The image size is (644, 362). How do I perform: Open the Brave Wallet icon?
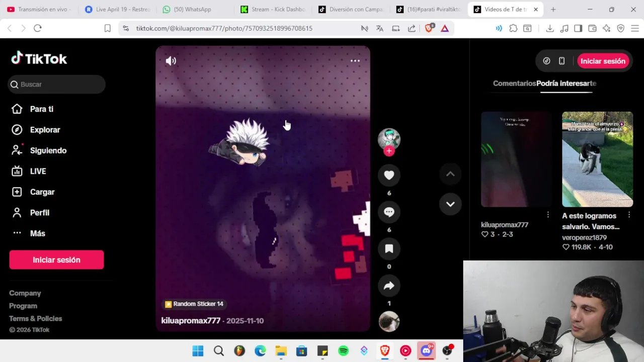point(592,29)
